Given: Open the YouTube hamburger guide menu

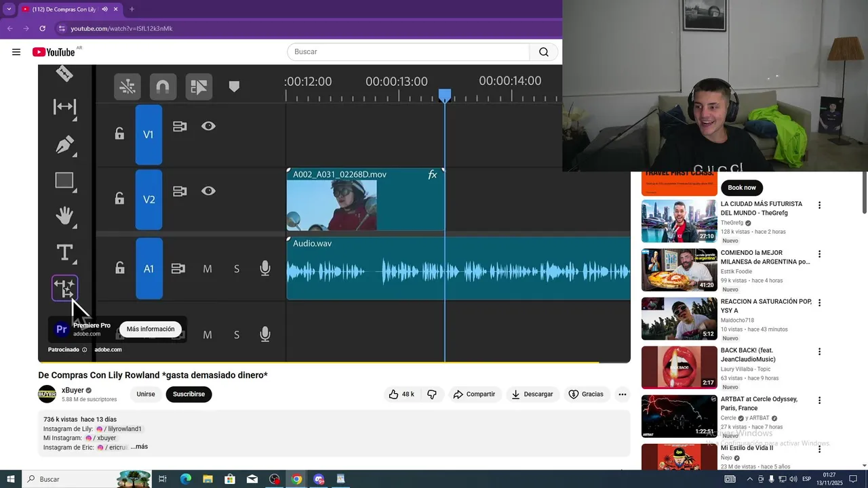Looking at the screenshot, I should [x=16, y=52].
